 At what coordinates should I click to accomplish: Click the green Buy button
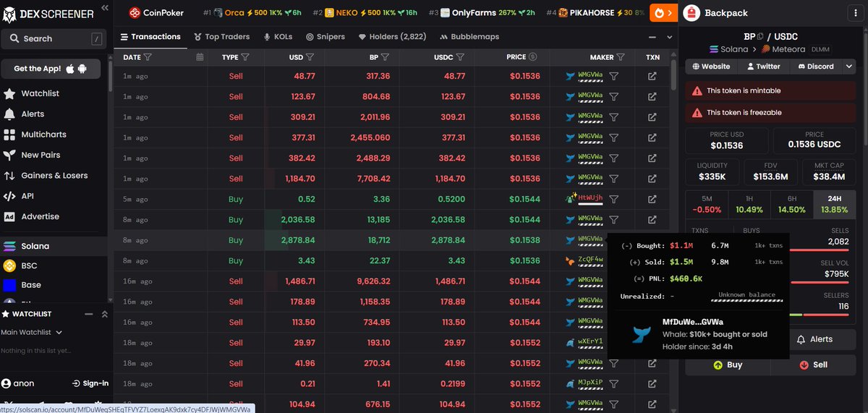(728, 365)
